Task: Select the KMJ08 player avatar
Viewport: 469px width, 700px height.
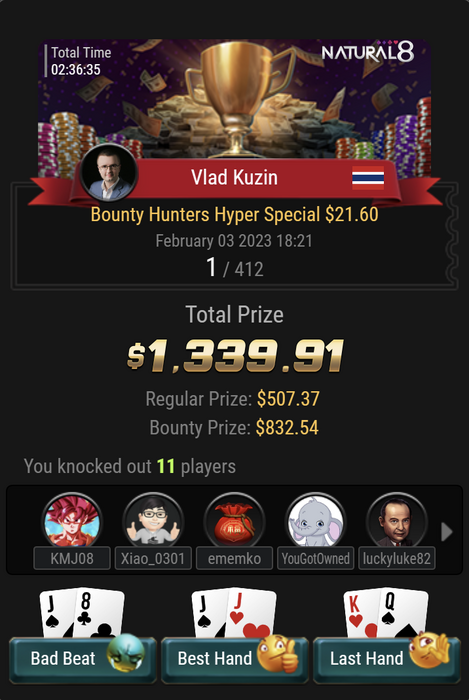Action: tap(72, 521)
